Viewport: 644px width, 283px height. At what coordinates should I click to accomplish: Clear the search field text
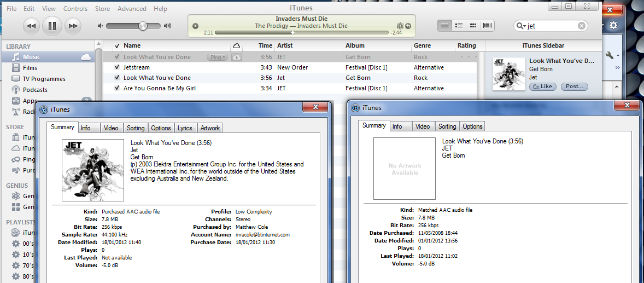[582, 26]
